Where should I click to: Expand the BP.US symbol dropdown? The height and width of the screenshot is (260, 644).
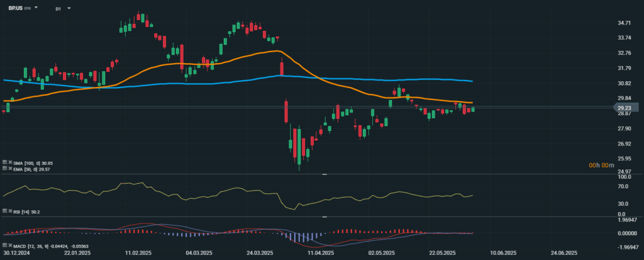[x=36, y=8]
